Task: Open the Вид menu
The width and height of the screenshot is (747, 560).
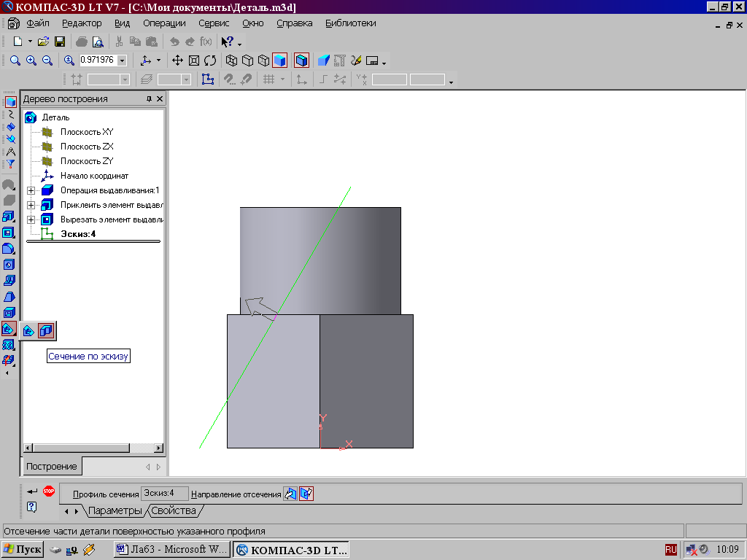Action: [x=123, y=23]
